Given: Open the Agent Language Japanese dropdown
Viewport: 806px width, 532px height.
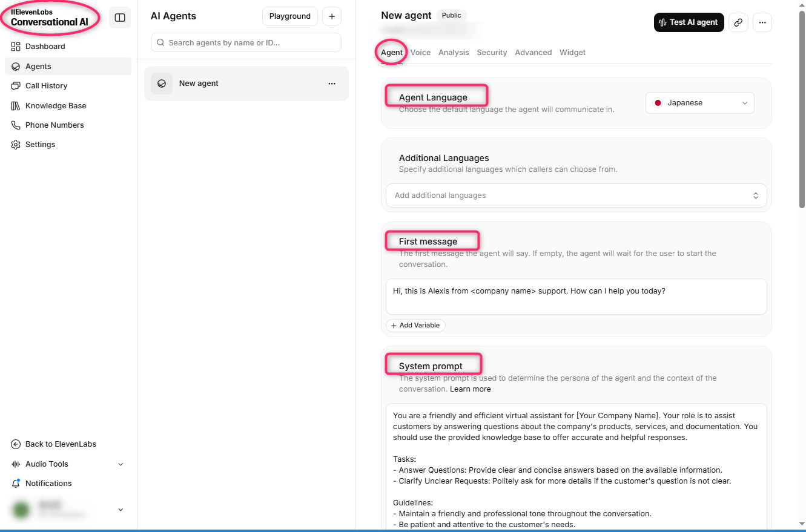Looking at the screenshot, I should coord(700,103).
